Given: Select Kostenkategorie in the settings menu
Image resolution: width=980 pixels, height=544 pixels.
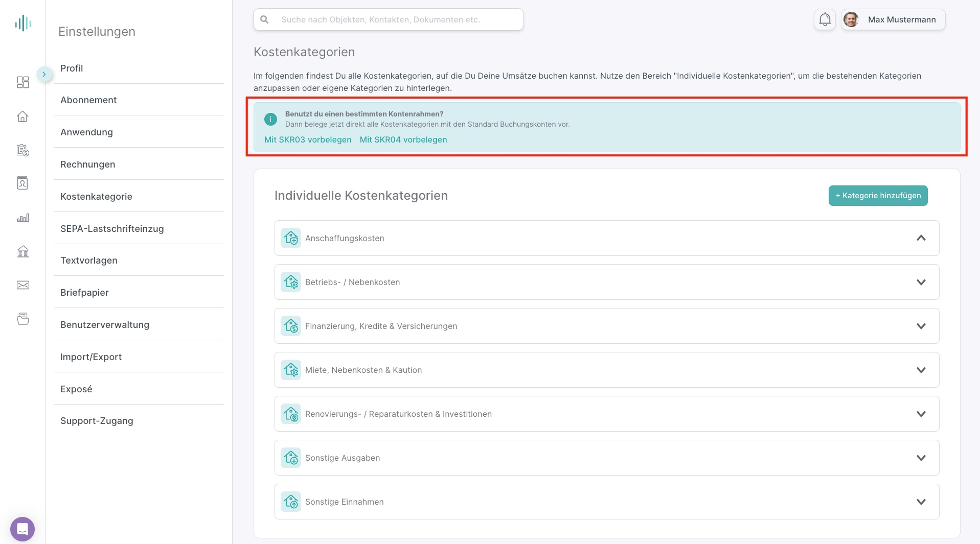Looking at the screenshot, I should point(139,197).
